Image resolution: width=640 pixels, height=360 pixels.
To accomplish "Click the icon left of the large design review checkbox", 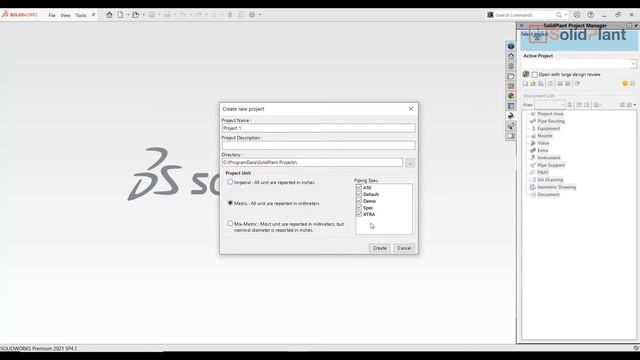I will pyautogui.click(x=526, y=74).
